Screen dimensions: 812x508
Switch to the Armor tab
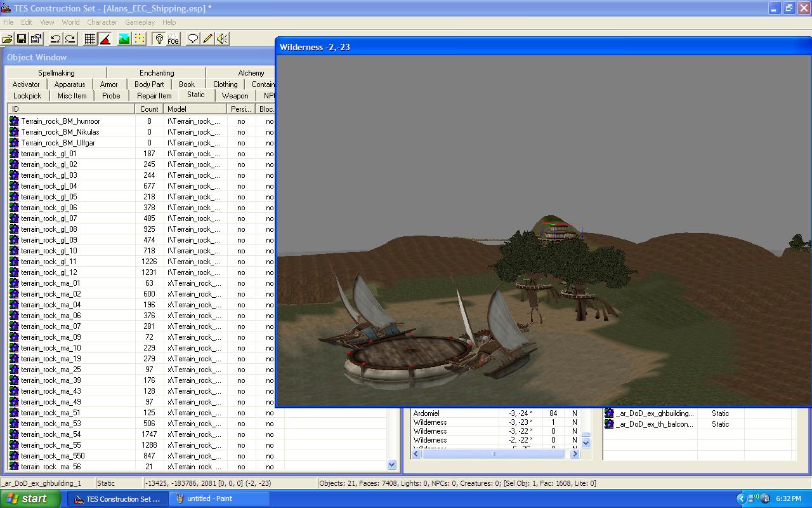[109, 84]
